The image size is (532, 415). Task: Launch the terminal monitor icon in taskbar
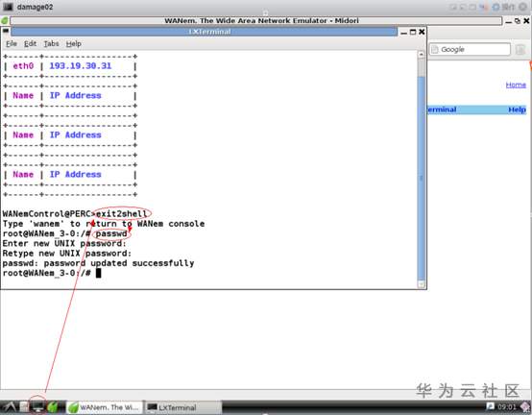pos(37,407)
